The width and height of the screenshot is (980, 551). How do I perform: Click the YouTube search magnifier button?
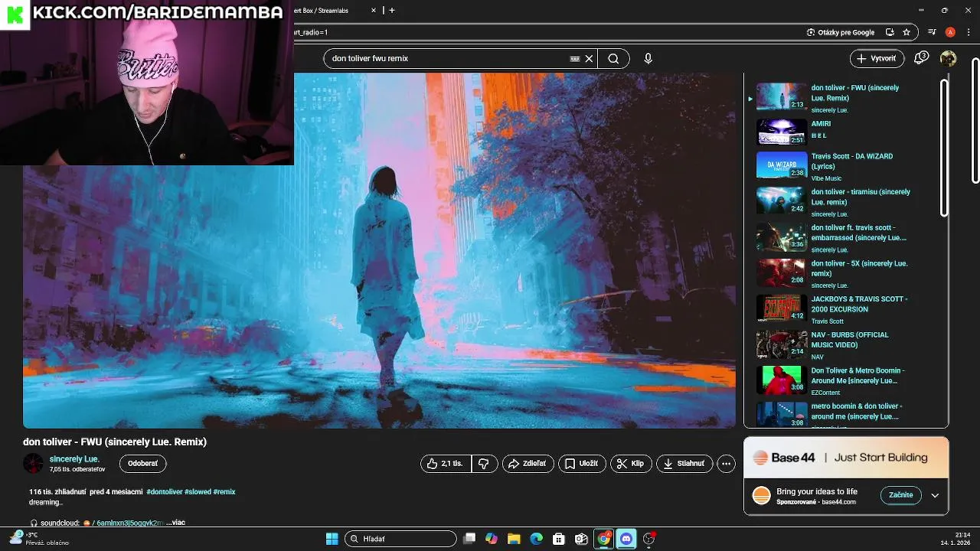pos(613,58)
